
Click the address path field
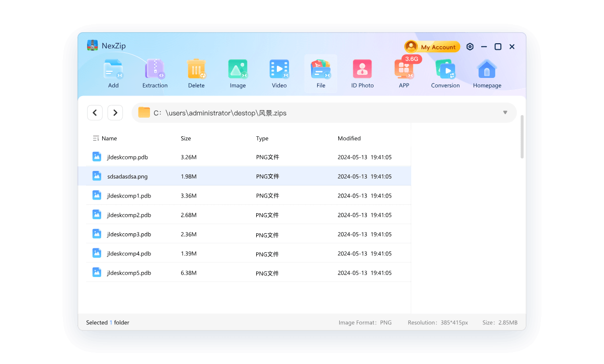[324, 113]
